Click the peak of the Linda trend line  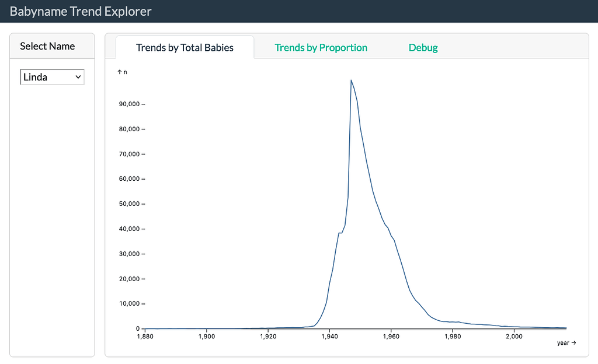pos(352,80)
